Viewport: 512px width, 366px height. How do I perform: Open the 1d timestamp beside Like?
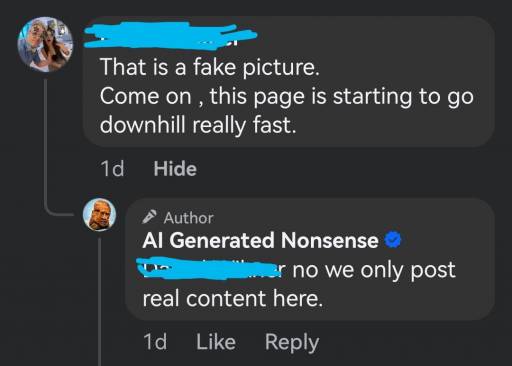tap(155, 342)
